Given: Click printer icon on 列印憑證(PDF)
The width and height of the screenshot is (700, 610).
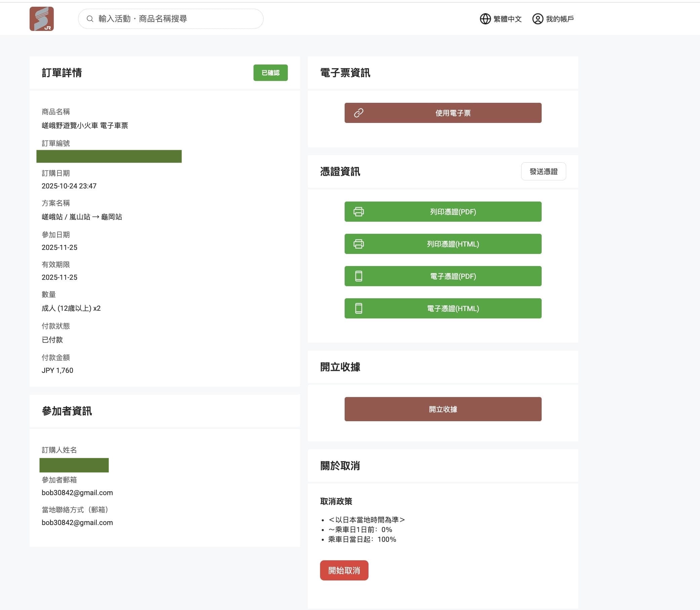Looking at the screenshot, I should point(359,212).
